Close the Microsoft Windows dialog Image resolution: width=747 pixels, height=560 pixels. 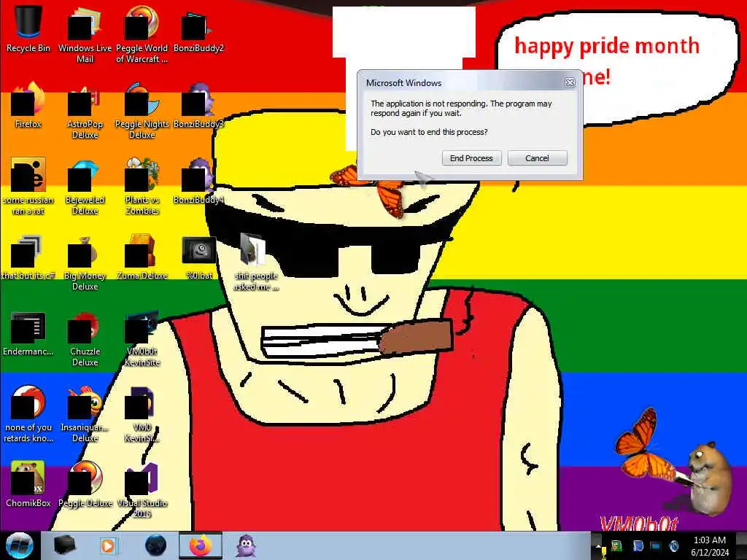pyautogui.click(x=570, y=83)
